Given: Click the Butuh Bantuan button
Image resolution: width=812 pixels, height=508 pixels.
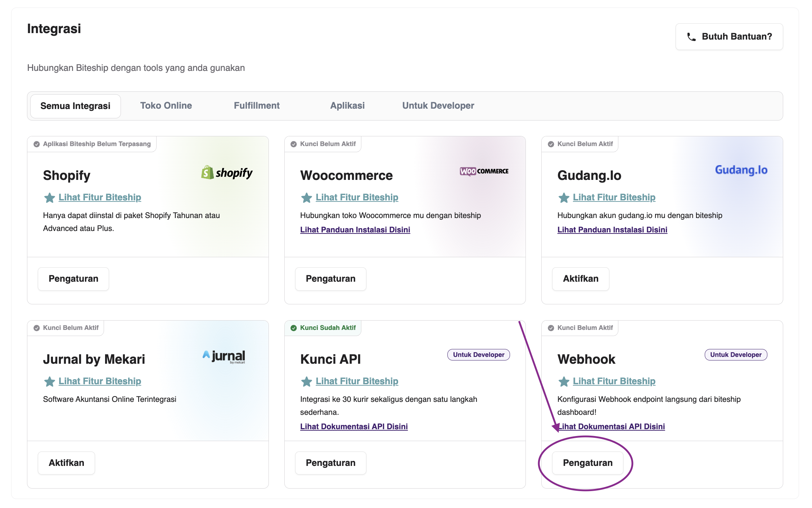Looking at the screenshot, I should 729,36.
